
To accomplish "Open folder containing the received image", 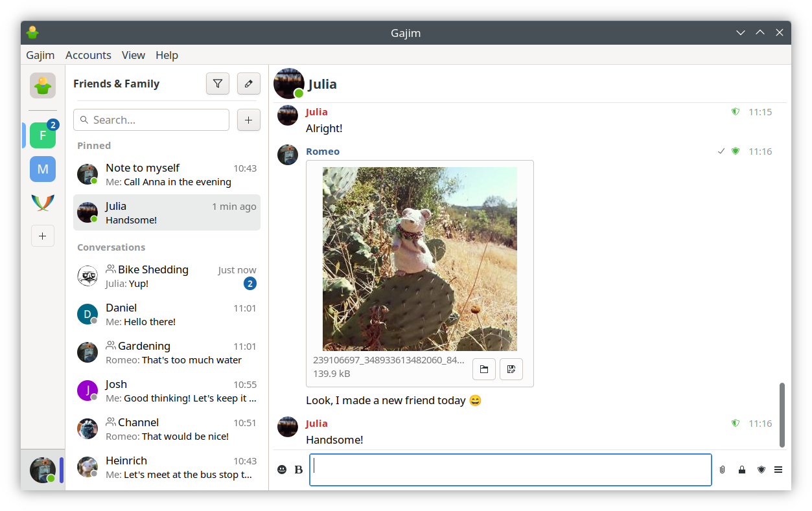I will click(484, 369).
